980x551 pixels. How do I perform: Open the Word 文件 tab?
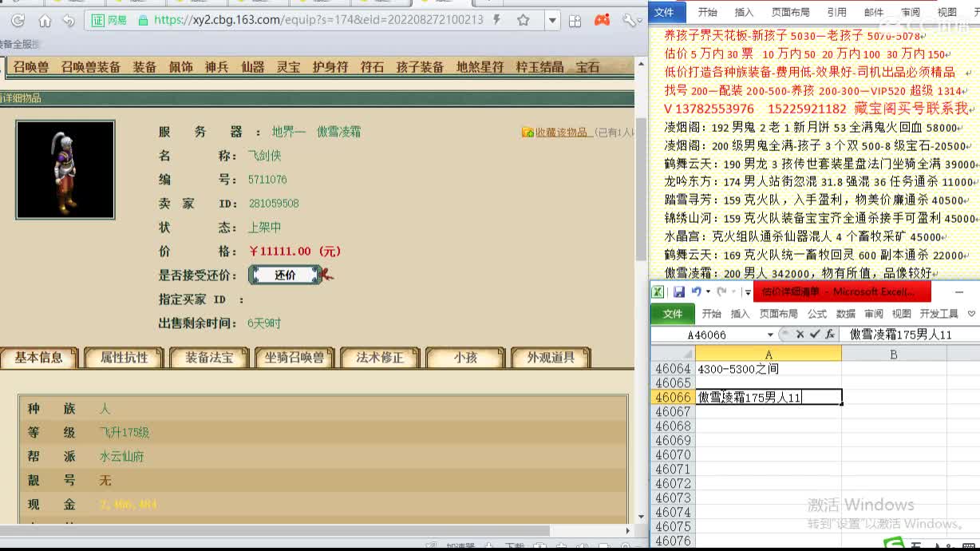point(665,12)
